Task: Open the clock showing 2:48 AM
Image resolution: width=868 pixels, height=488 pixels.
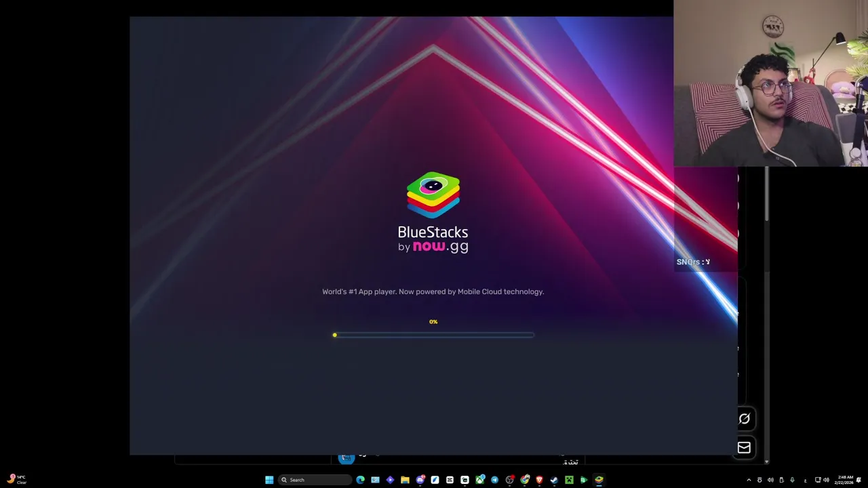Action: click(x=844, y=480)
